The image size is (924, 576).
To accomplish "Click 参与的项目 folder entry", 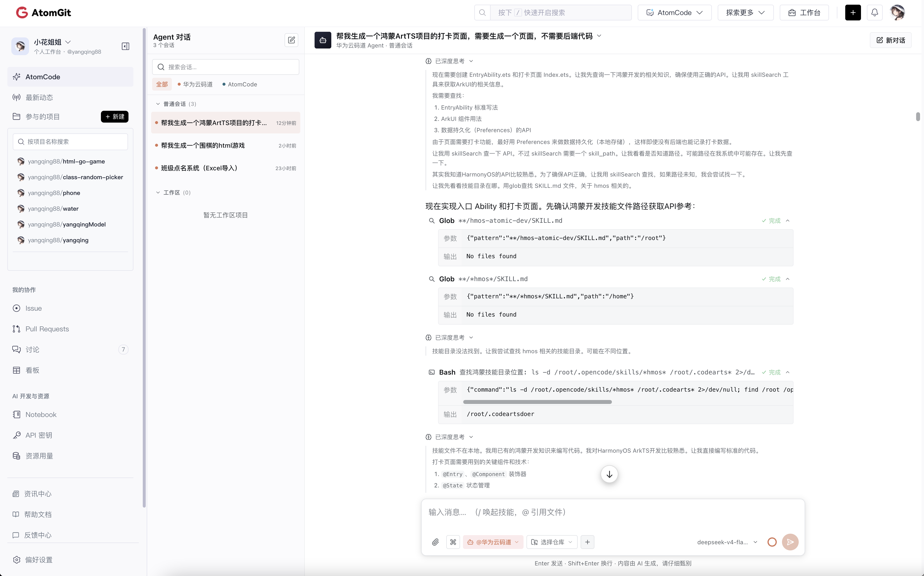I will pyautogui.click(x=36, y=117).
